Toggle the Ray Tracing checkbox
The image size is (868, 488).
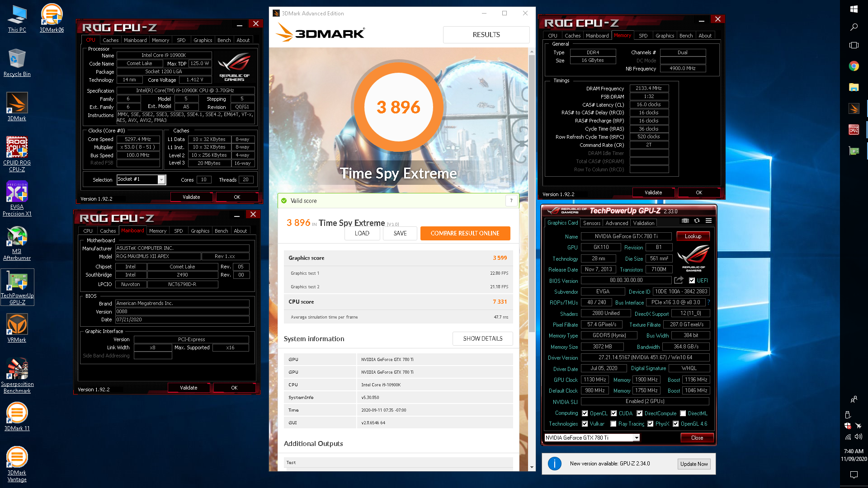pos(613,424)
